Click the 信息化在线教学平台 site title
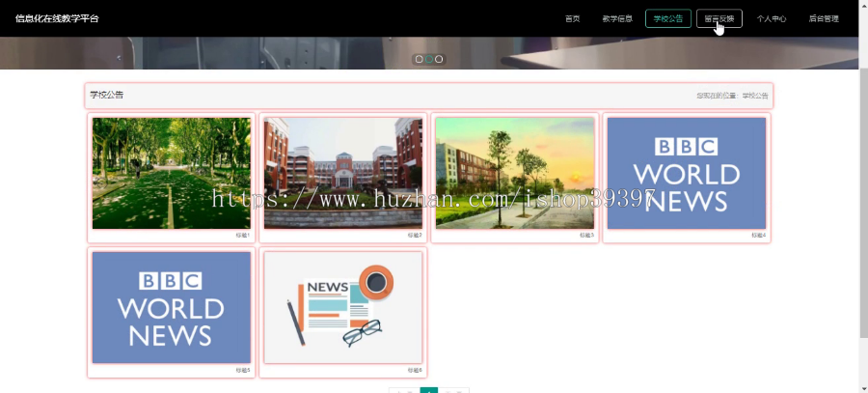The width and height of the screenshot is (868, 393). click(57, 18)
